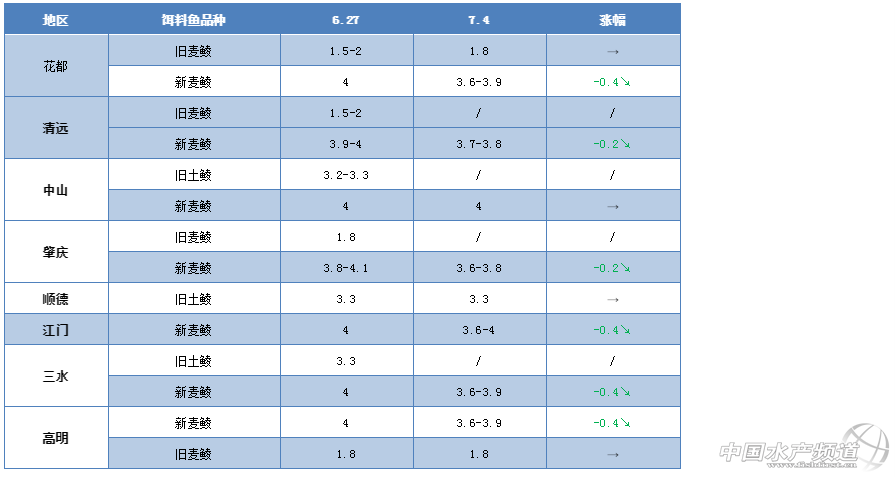Select the 中山 region cell
The image size is (895, 477).
click(56, 190)
